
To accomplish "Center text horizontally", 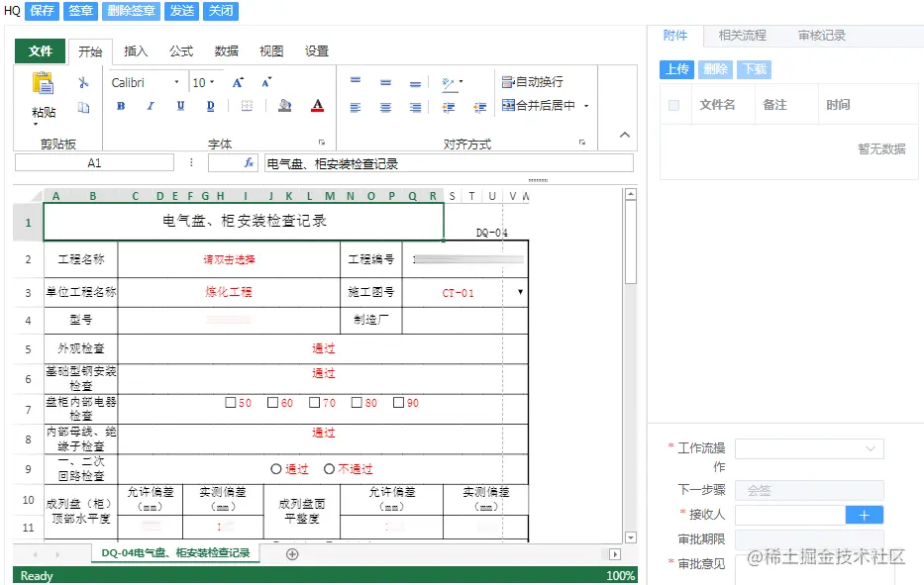I will (x=385, y=107).
